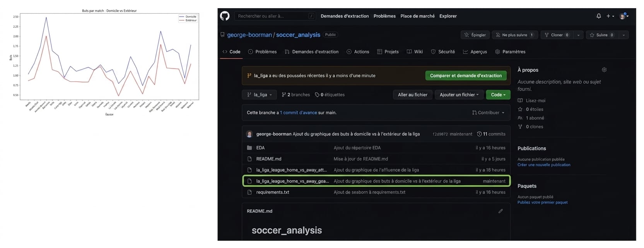This screenshot has height=248, width=644.
Task: Open the README.md file in the list
Action: 269,159
